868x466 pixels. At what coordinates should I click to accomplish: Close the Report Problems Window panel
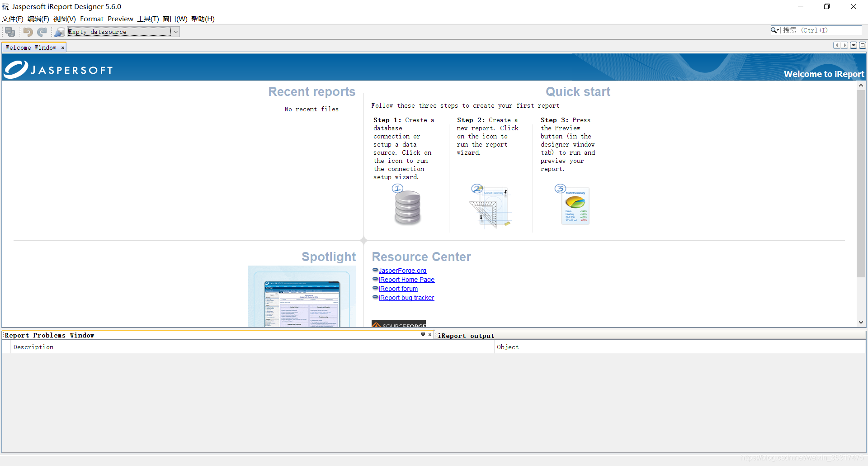click(x=430, y=334)
